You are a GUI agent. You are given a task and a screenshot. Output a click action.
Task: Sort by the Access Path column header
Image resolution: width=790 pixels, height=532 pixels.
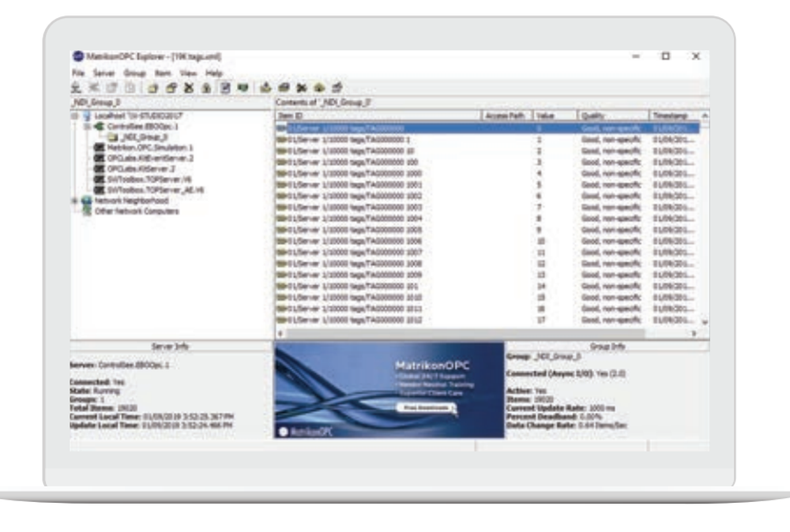tap(507, 116)
